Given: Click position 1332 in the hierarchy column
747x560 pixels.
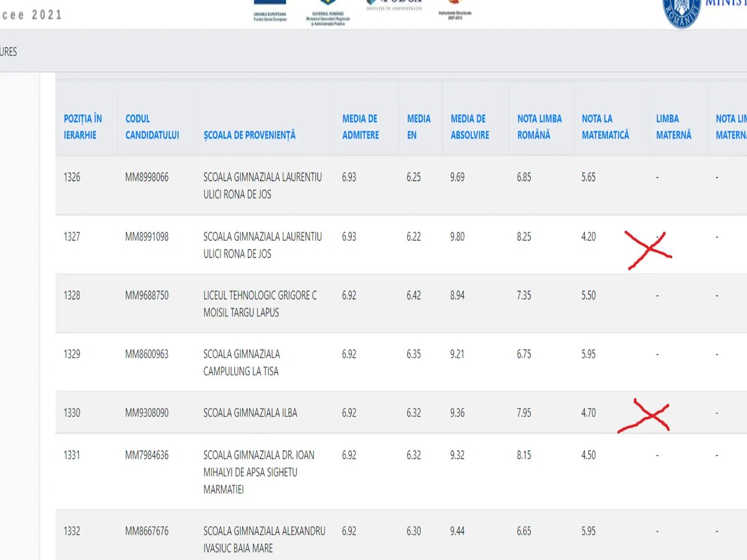Looking at the screenshot, I should [72, 531].
